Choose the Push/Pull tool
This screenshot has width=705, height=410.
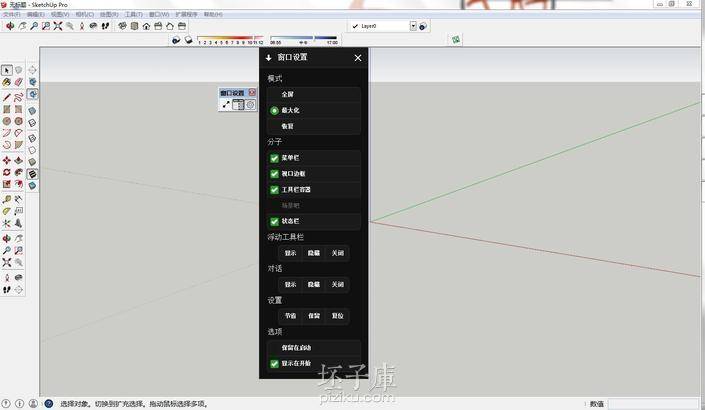click(18, 160)
